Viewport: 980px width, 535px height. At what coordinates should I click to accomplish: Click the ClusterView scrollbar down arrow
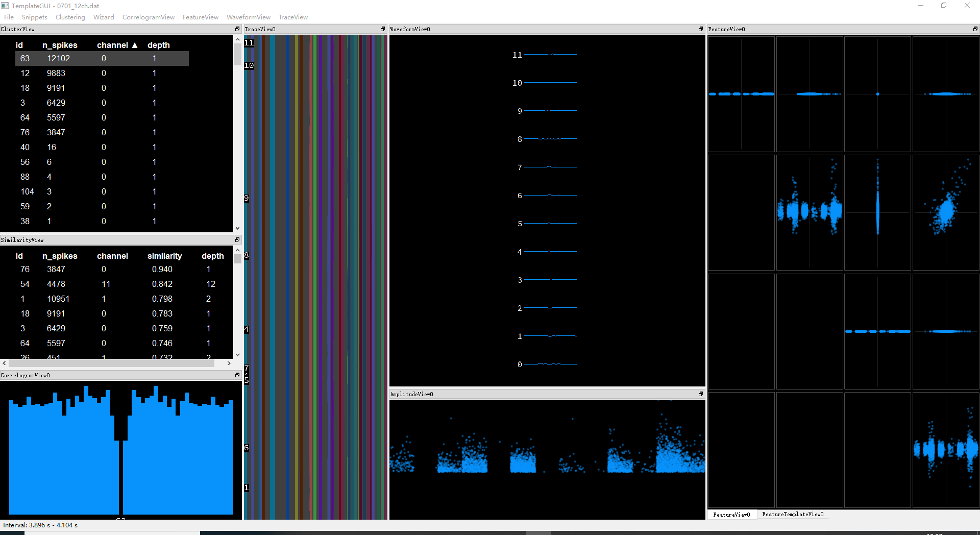[x=237, y=228]
